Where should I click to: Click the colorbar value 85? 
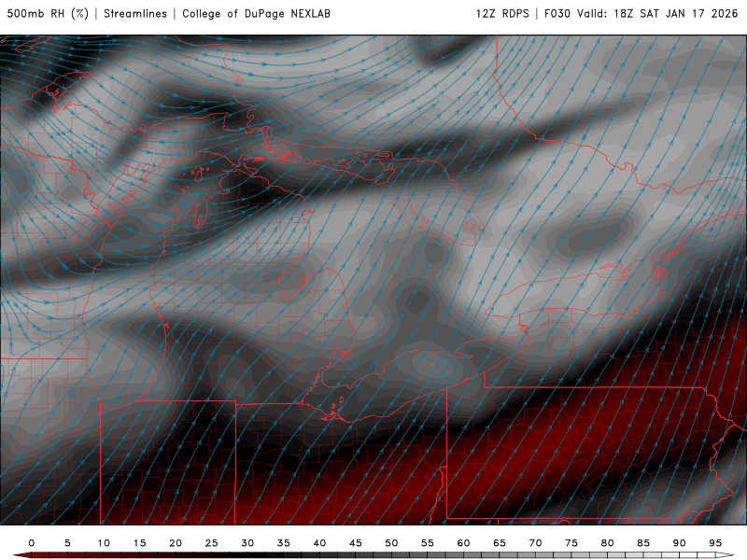(x=643, y=543)
